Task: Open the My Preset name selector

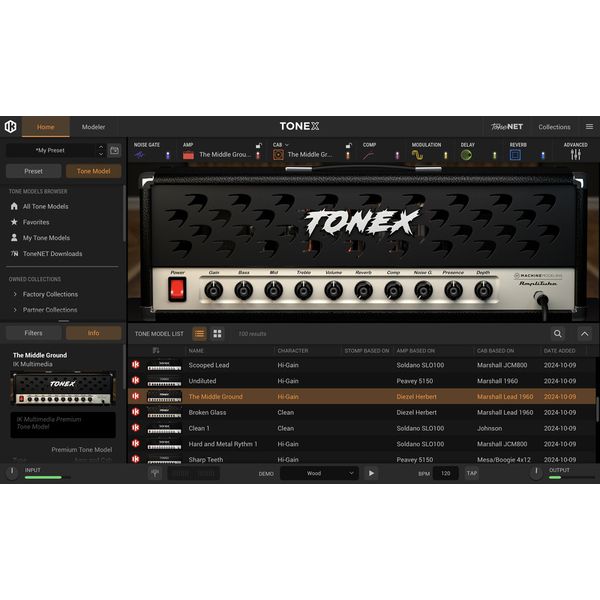Action: [x=50, y=150]
